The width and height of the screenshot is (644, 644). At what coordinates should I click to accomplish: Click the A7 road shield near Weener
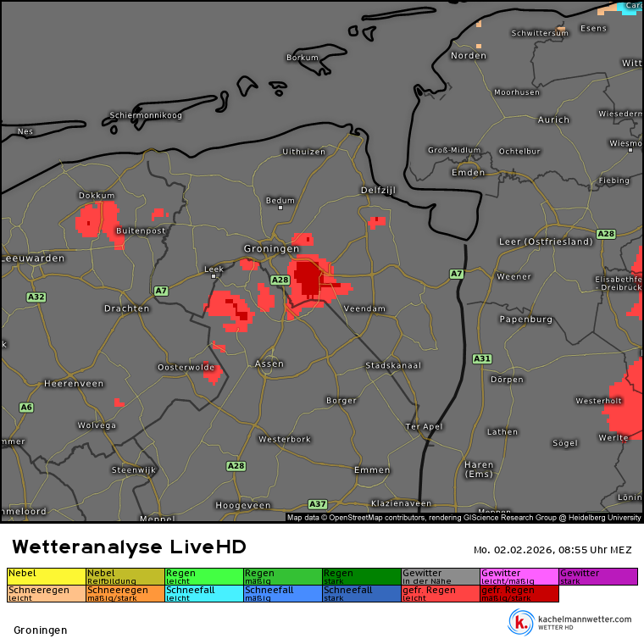456,274
